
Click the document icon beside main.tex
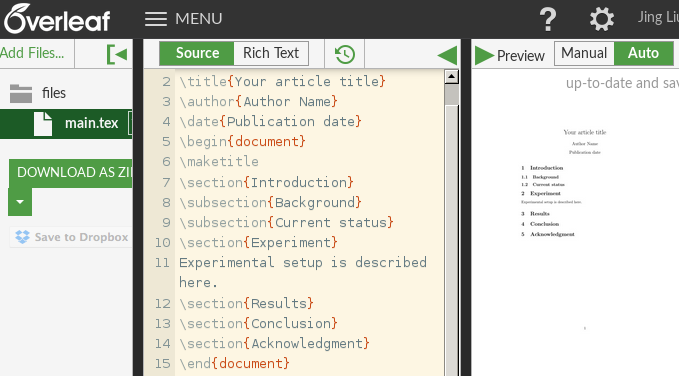(43, 124)
